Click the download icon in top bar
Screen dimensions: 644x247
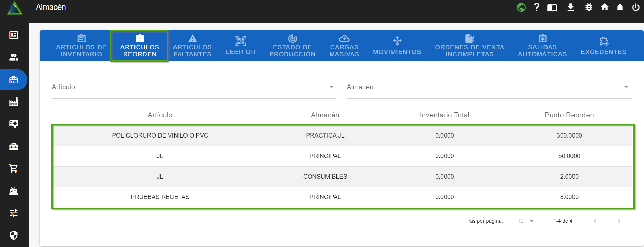tap(570, 7)
